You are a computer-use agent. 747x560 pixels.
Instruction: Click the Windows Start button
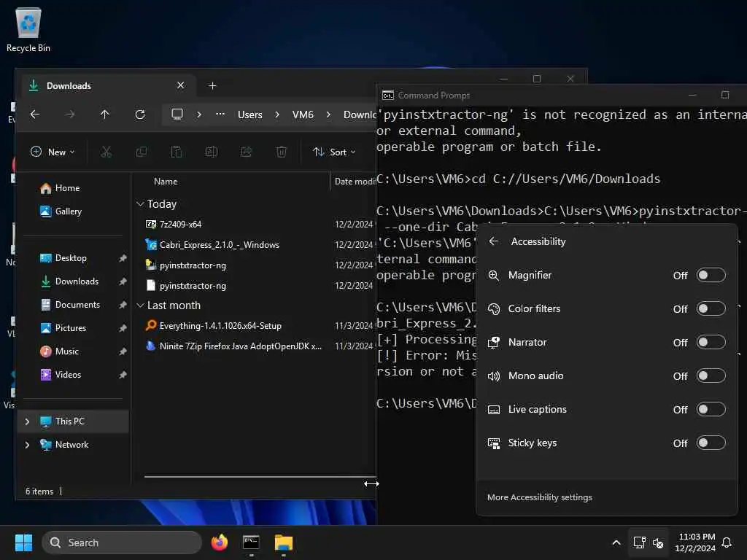tap(24, 542)
